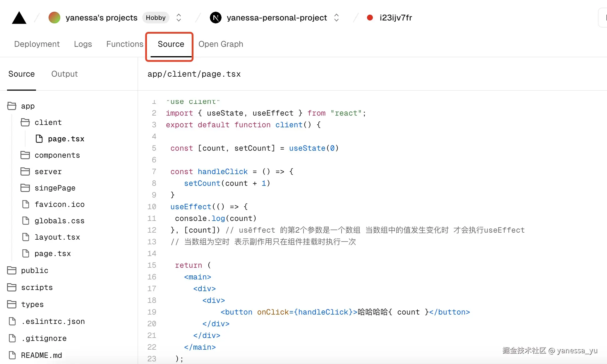
Task: Expand the server folder in tree
Action: coord(48,171)
